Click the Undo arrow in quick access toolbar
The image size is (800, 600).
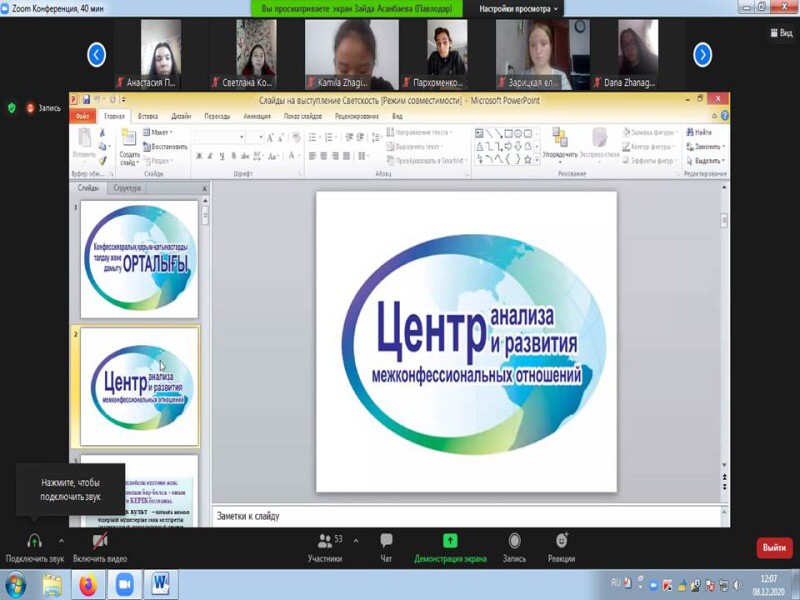97,99
